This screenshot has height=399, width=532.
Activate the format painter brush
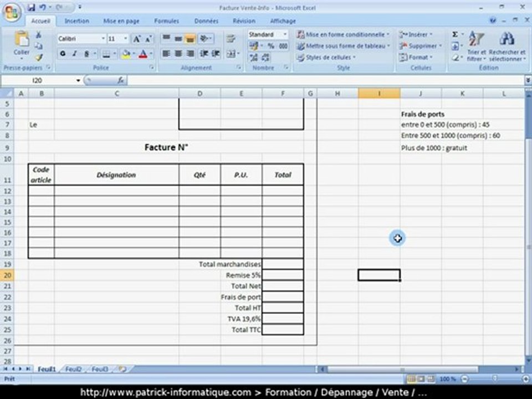39,57
